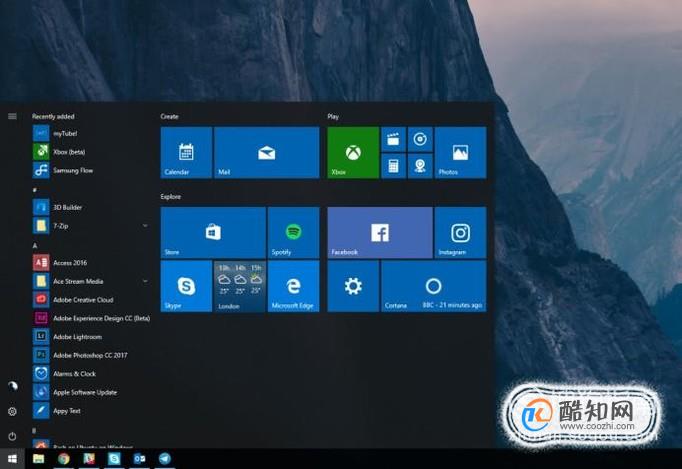
Task: Expand the Ace Stream Media chevron
Action: (x=145, y=281)
